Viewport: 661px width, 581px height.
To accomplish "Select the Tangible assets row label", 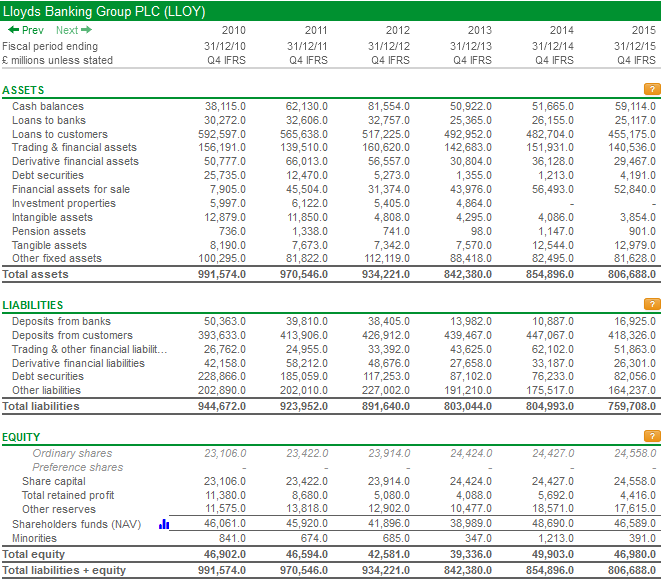I will (49, 245).
